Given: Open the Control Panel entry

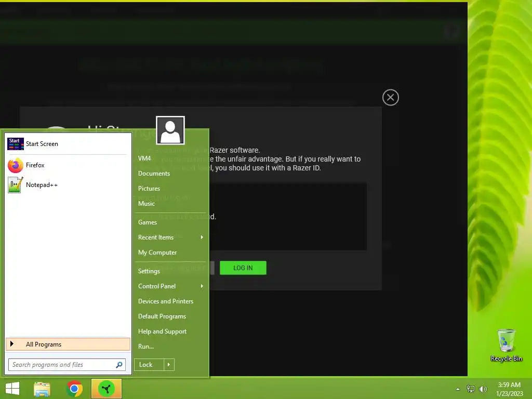Looking at the screenshot, I should pyautogui.click(x=170, y=286).
